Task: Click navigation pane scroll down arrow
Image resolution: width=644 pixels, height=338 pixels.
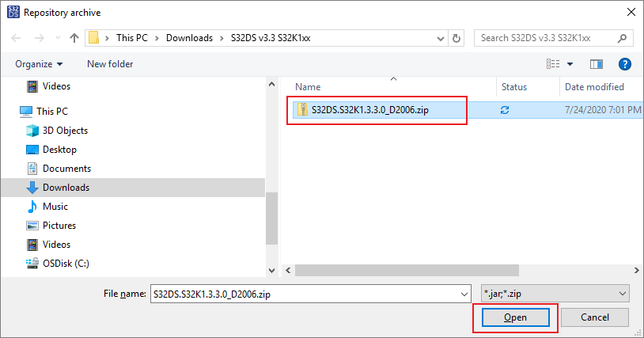Action: tap(271, 270)
